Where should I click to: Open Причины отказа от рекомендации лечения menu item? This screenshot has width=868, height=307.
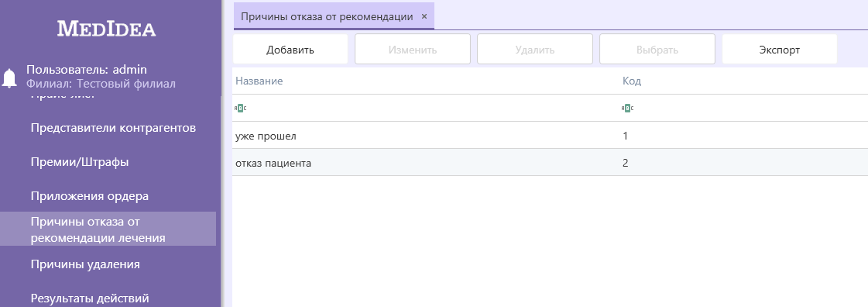pyautogui.click(x=108, y=229)
